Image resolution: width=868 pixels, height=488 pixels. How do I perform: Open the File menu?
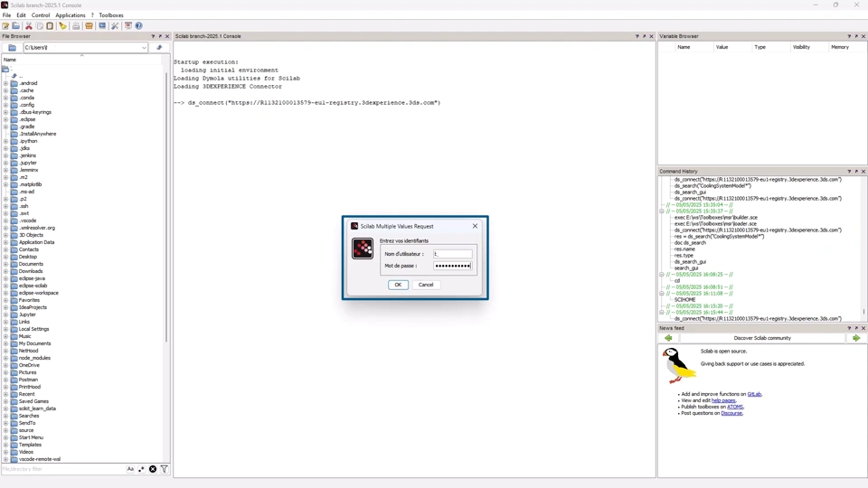(6, 15)
